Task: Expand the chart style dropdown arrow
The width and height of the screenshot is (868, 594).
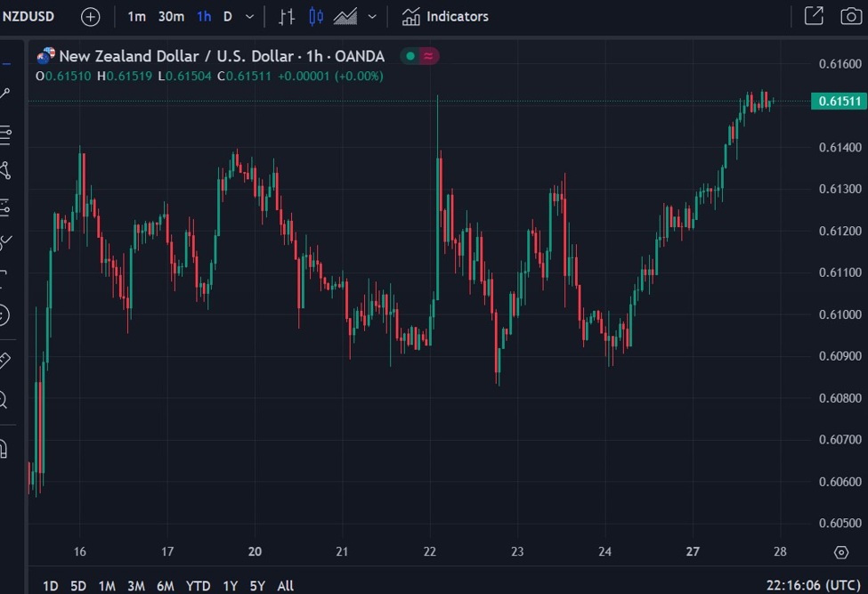Action: click(372, 17)
